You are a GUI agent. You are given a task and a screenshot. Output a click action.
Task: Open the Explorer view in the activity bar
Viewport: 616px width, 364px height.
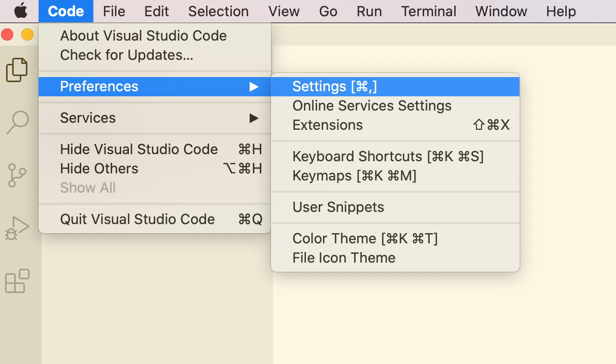[17, 70]
